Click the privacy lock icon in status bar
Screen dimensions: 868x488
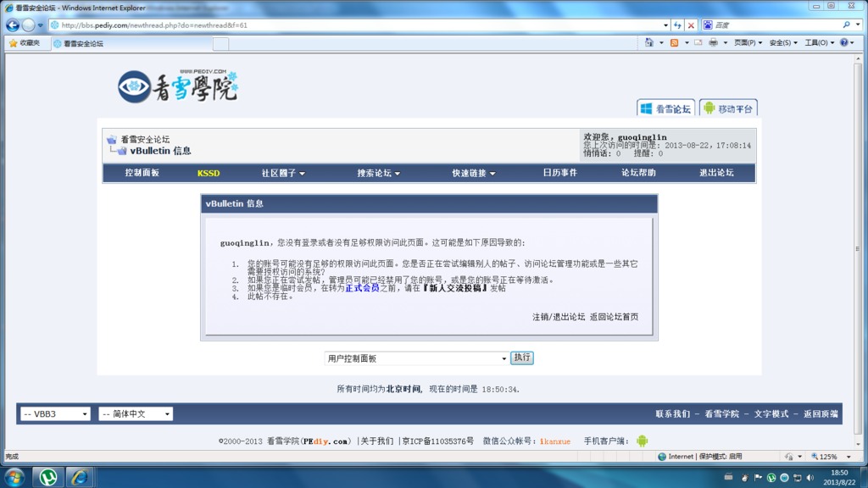point(788,457)
